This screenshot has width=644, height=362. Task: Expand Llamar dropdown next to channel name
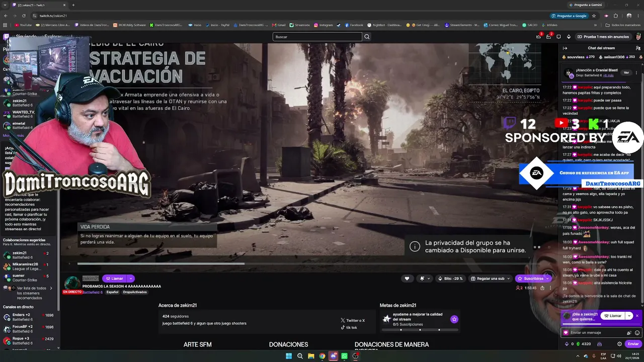click(x=130, y=279)
